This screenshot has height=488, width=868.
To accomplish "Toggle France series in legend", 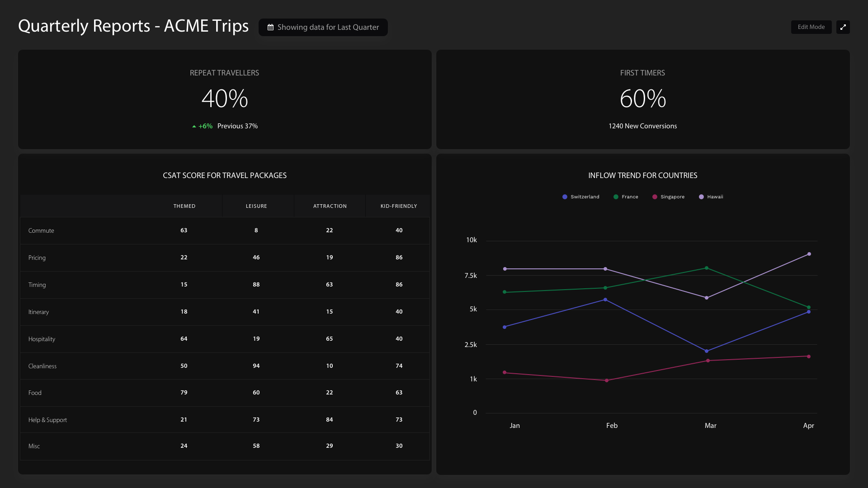I will tap(626, 197).
